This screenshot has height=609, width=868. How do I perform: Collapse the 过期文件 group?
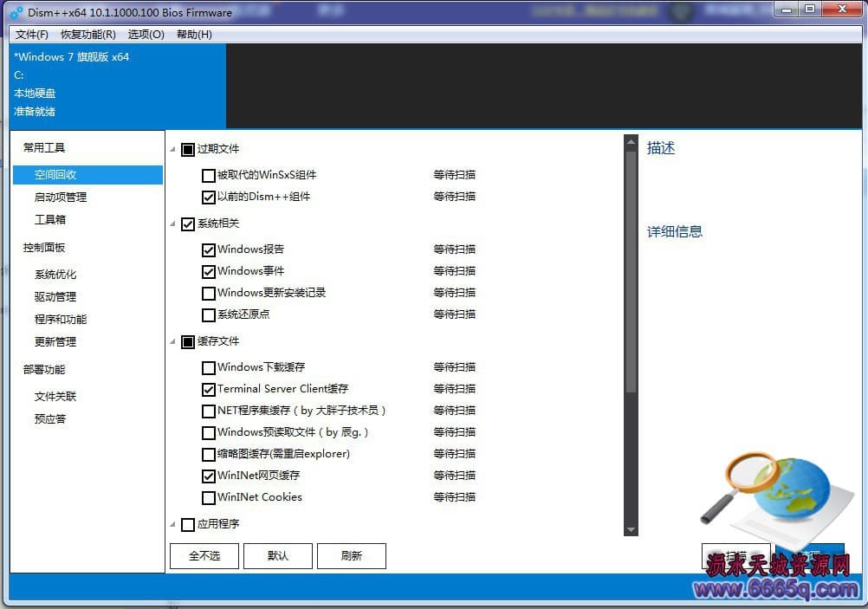(x=172, y=149)
